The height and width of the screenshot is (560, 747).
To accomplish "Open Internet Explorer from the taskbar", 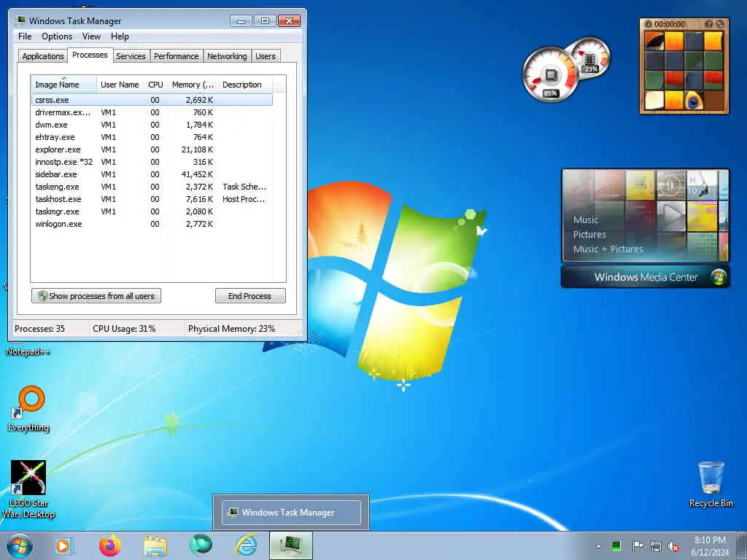I will [x=247, y=545].
